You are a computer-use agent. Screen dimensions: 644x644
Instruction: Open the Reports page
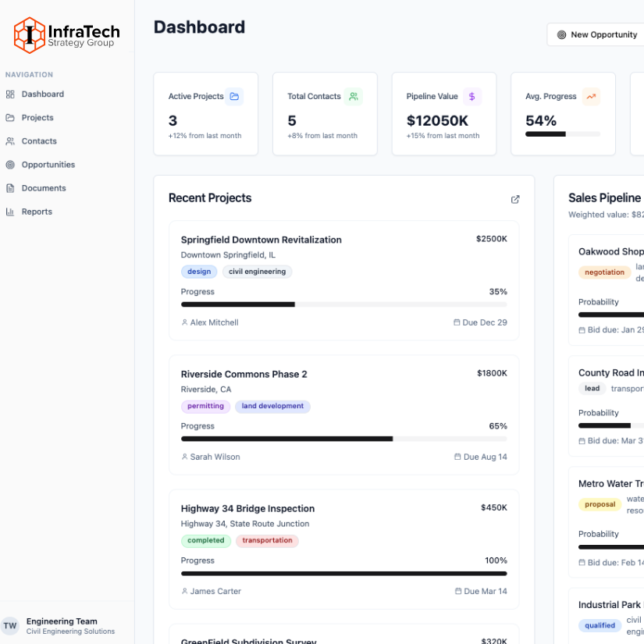click(37, 212)
